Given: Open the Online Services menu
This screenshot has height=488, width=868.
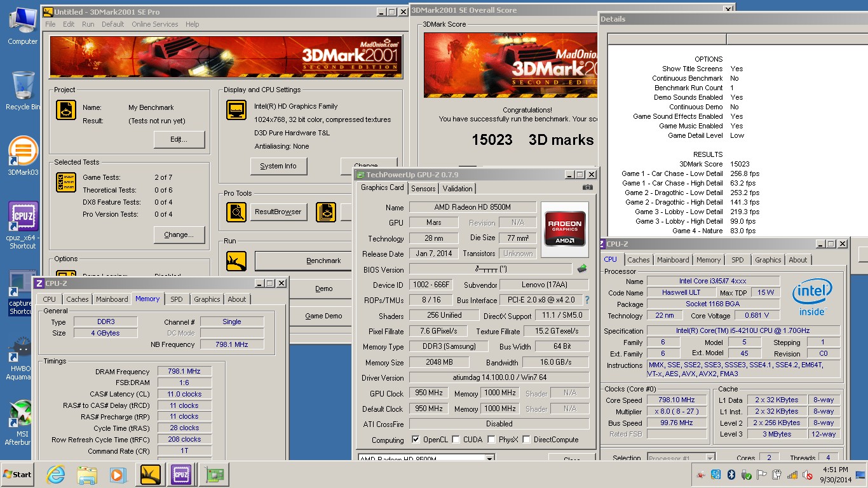Looking at the screenshot, I should [x=155, y=24].
